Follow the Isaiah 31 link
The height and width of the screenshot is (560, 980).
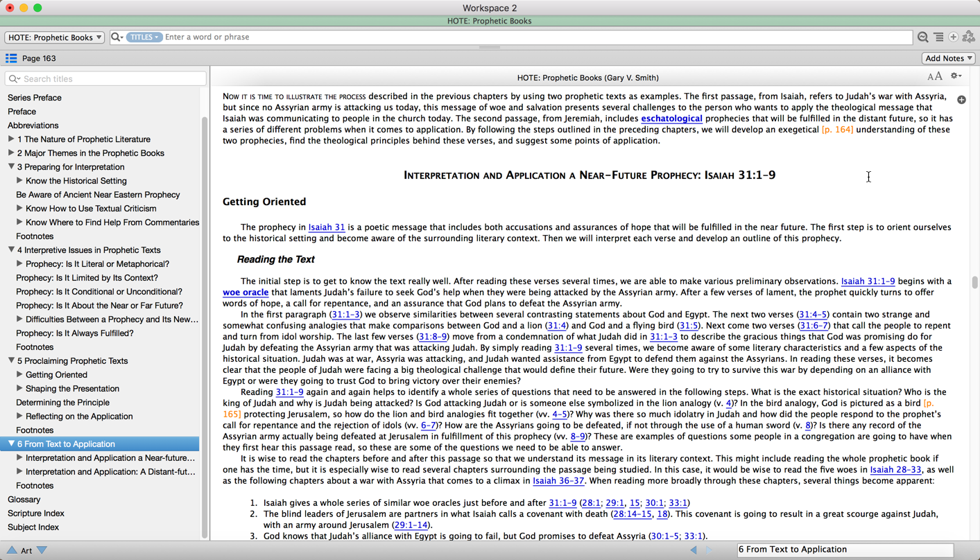pos(327,227)
